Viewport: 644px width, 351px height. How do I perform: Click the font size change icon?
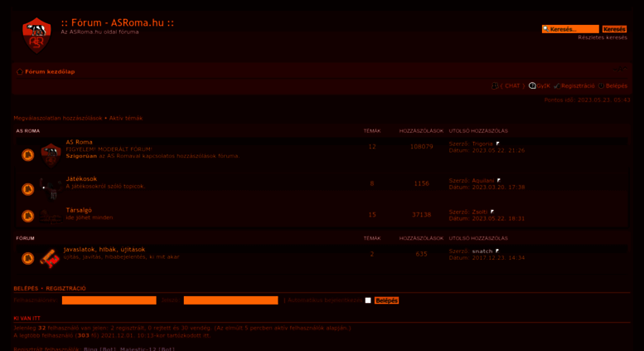click(620, 70)
